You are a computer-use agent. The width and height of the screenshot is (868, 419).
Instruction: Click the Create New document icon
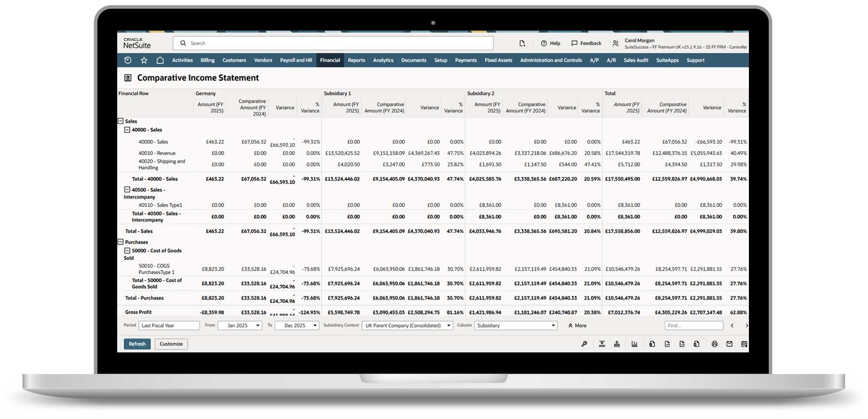(522, 43)
